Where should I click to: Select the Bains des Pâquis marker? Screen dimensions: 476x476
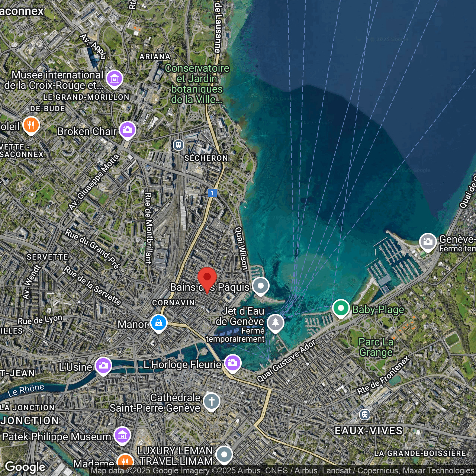coord(261,286)
